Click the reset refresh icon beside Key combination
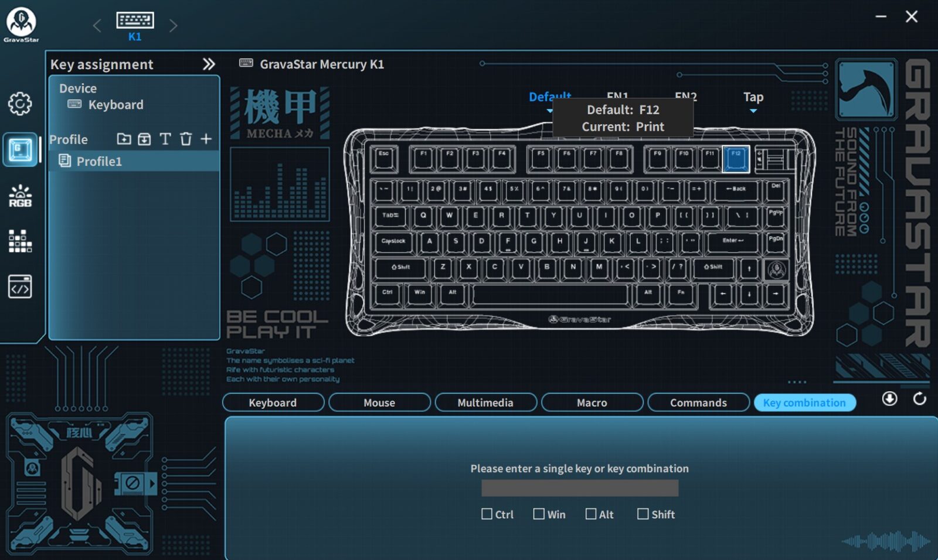The width and height of the screenshot is (938, 560). (x=919, y=399)
